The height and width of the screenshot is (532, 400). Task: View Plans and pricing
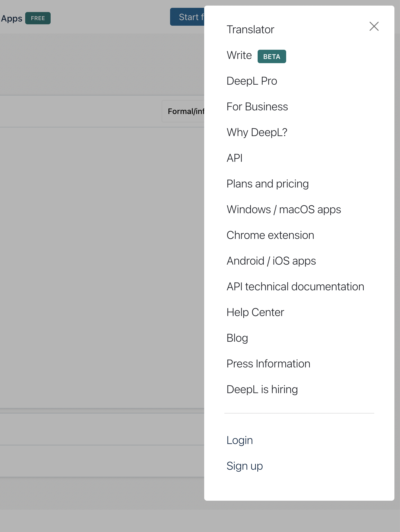(x=267, y=184)
